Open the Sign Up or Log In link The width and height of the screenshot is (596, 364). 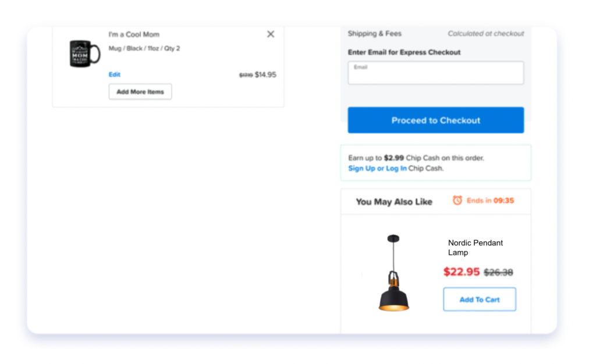point(377,168)
